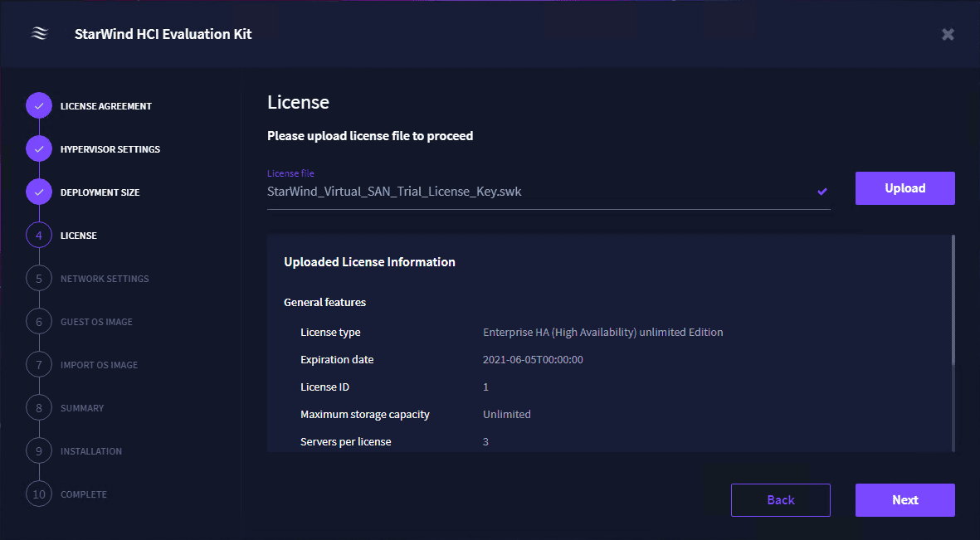Screen dimensions: 980x540
Task: Click the step 5 Network Settings circle
Action: (x=39, y=279)
